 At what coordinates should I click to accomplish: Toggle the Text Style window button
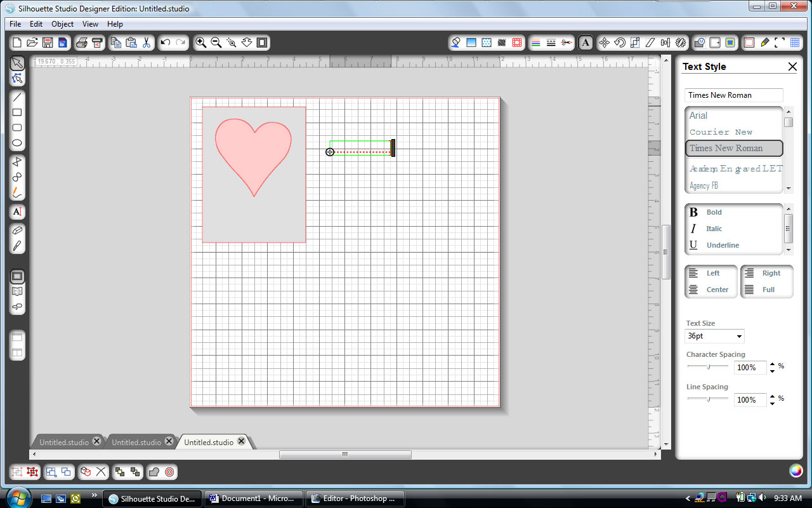click(x=586, y=43)
